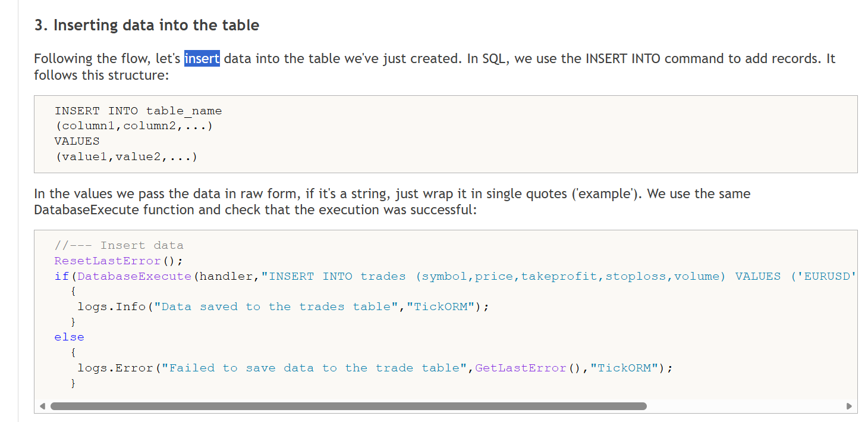
Task: Click the "(column1,column2,...)" code line
Action: click(x=134, y=126)
